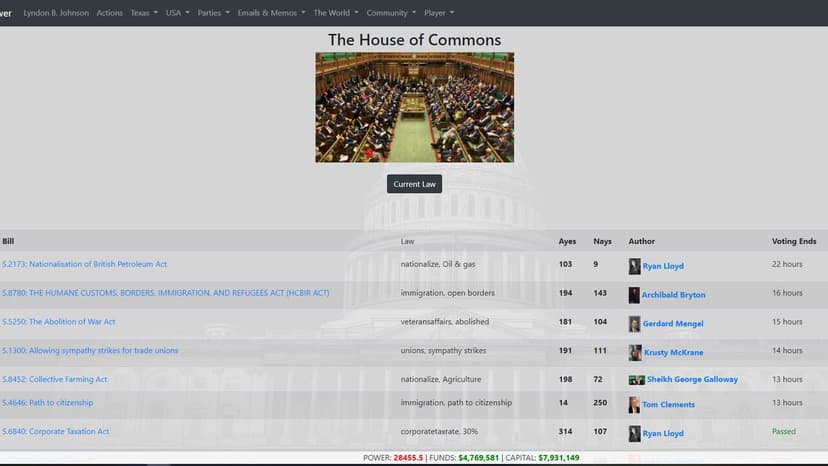Click the '22 hours' voting end cell
The width and height of the screenshot is (828, 466).
(x=787, y=264)
